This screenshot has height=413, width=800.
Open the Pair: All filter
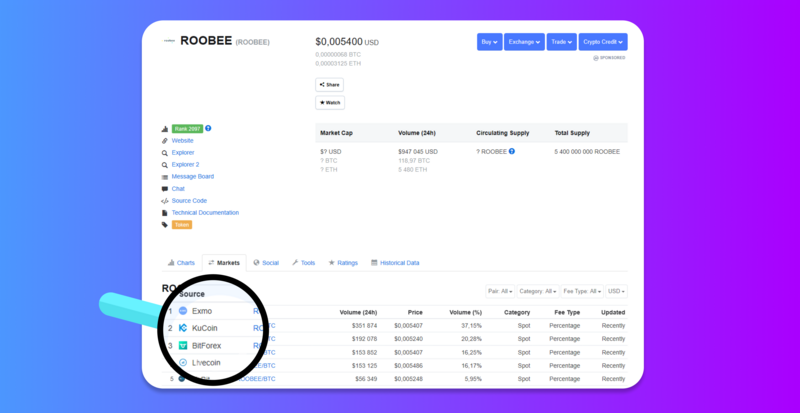[501, 291]
